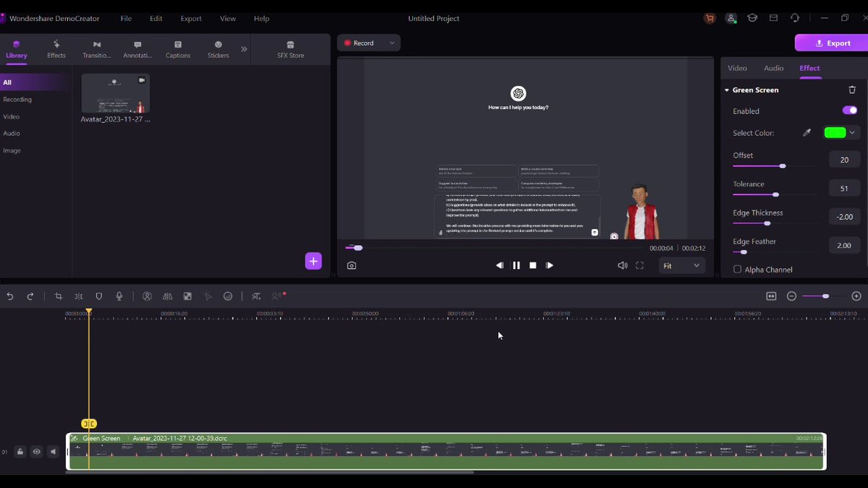Take a snapshot with the camera icon

point(352,265)
